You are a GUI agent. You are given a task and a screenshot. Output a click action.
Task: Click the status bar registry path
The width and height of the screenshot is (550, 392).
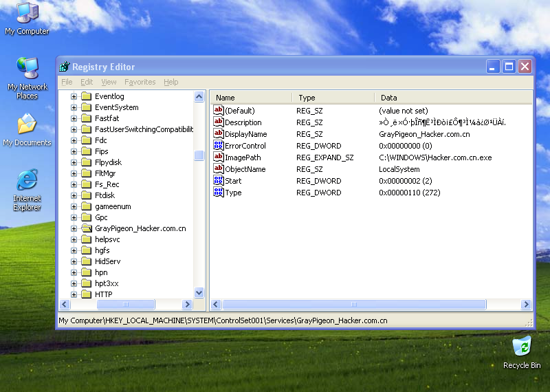[x=223, y=320]
